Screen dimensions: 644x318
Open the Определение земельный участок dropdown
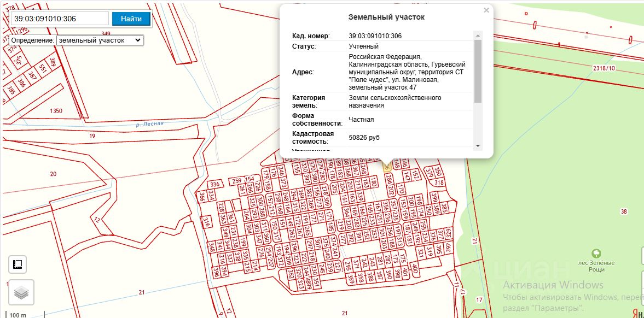(x=100, y=40)
